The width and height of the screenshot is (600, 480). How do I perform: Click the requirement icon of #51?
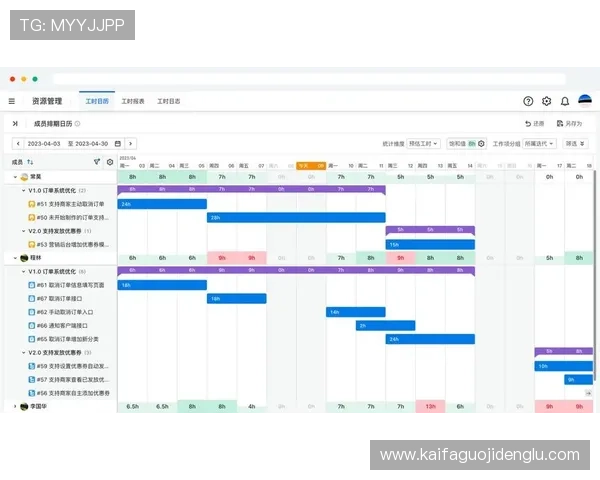32,204
